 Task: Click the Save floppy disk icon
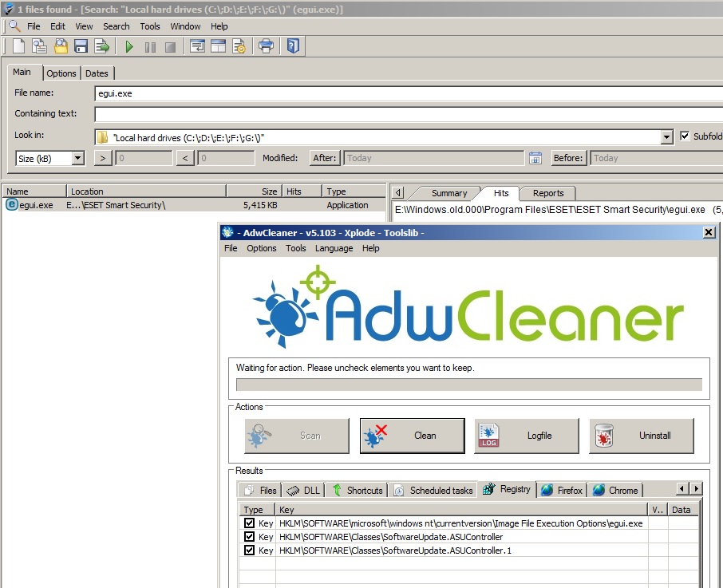coord(81,46)
